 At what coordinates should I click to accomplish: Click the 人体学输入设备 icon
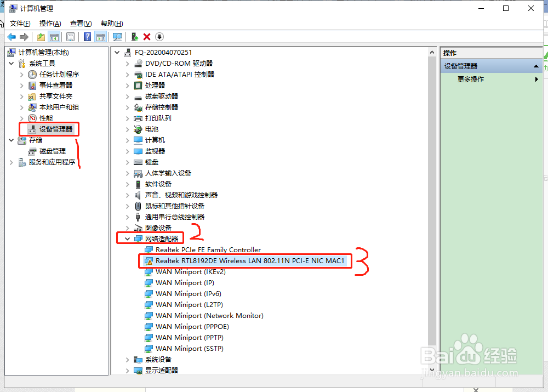[x=138, y=173]
